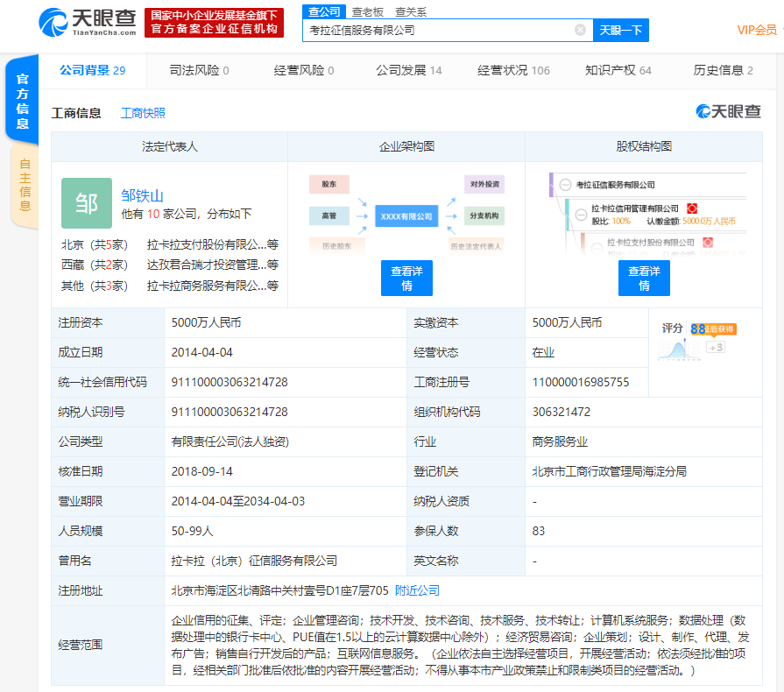Click the 历史股东 node in the diagram

click(x=337, y=246)
